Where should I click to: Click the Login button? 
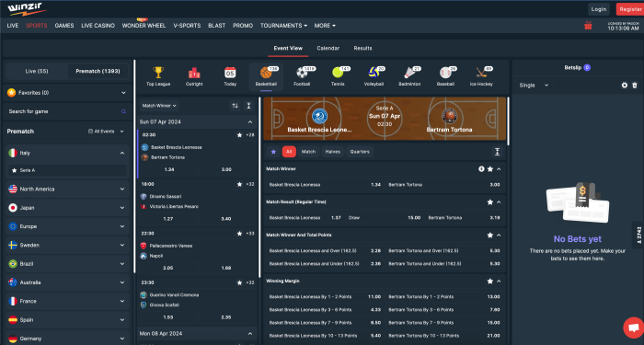point(599,9)
